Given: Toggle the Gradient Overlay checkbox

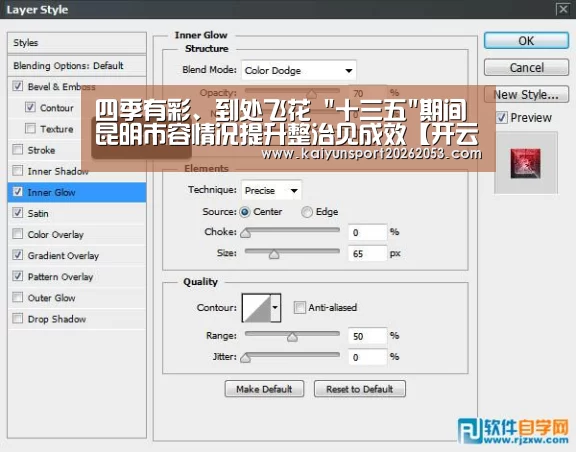Looking at the screenshot, I should [x=18, y=255].
